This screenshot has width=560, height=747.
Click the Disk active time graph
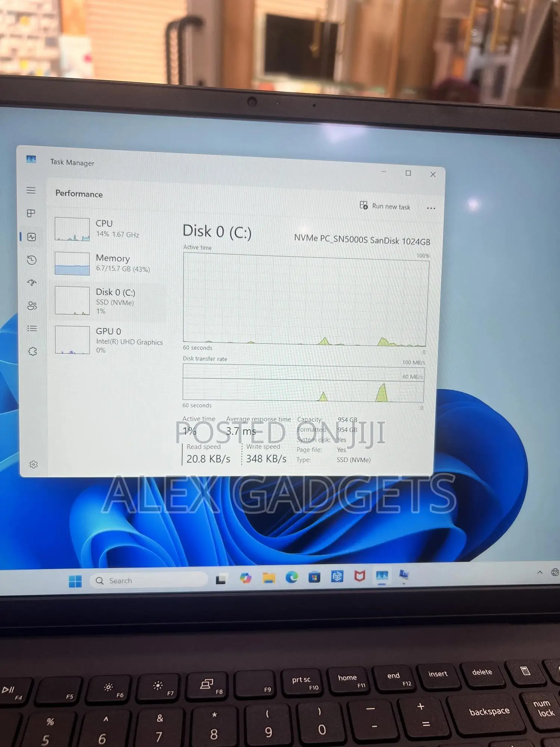click(305, 300)
